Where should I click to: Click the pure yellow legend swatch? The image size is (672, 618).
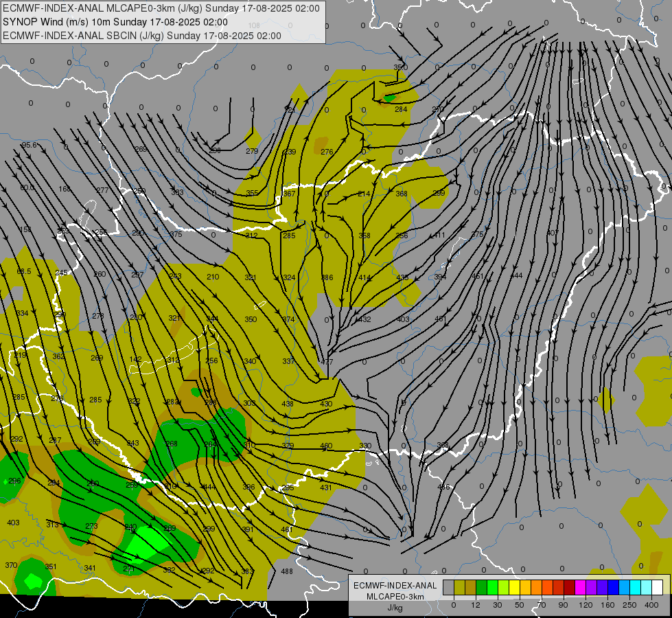tap(515, 587)
